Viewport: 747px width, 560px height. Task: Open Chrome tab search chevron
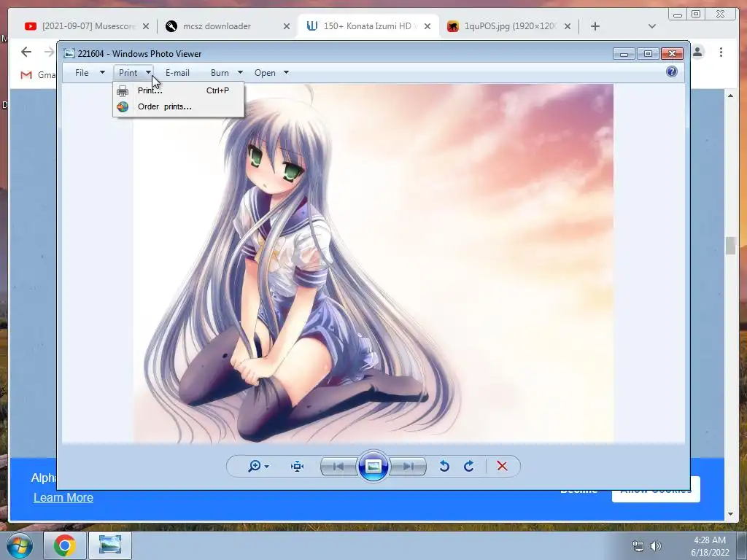[x=652, y=26]
